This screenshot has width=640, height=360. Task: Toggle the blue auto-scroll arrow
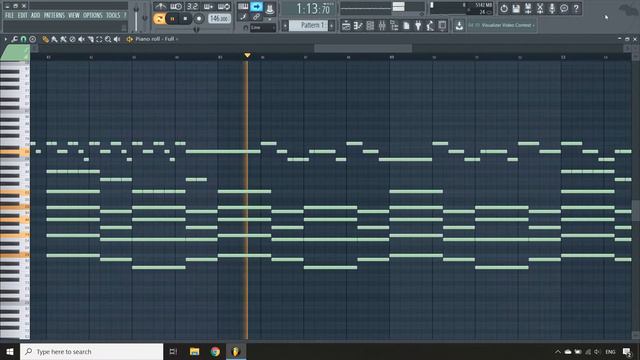click(256, 7)
